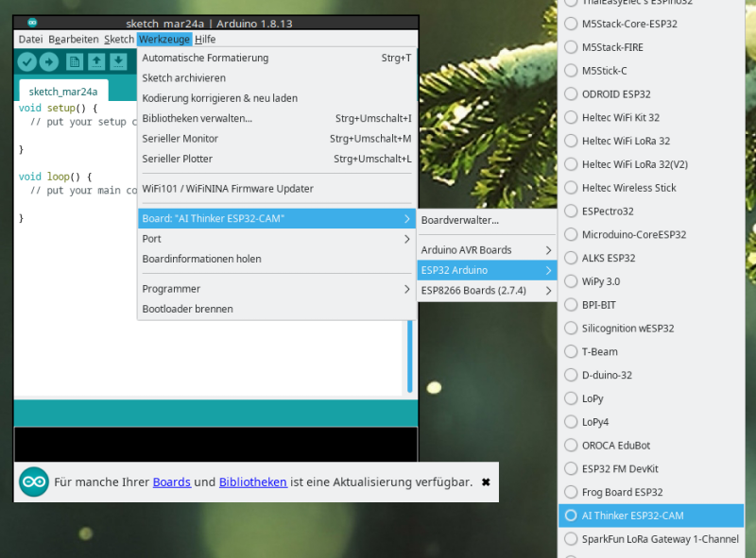756x558 pixels.
Task: Open the Datei menu
Action: pos(30,40)
